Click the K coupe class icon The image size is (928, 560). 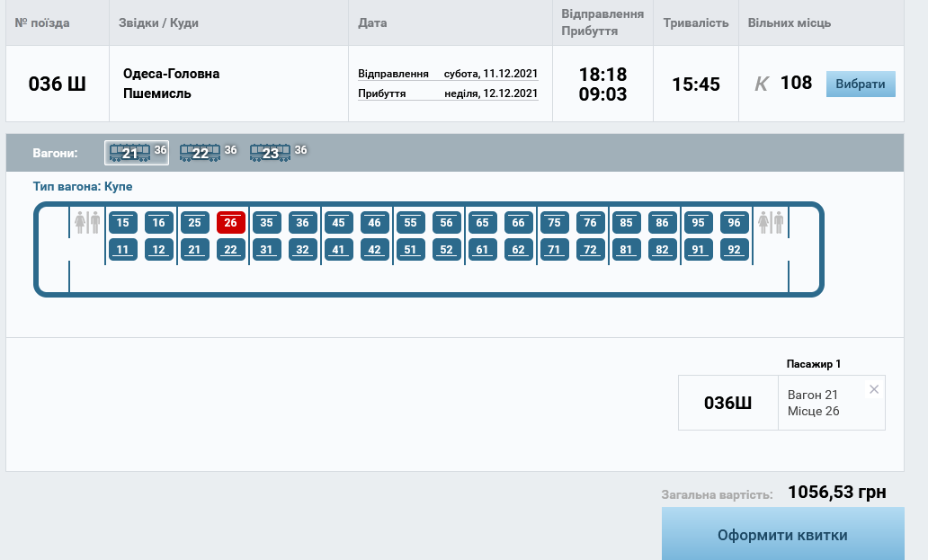761,84
